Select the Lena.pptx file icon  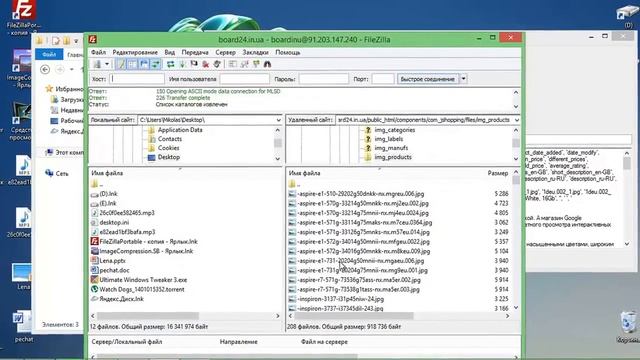coord(95,260)
